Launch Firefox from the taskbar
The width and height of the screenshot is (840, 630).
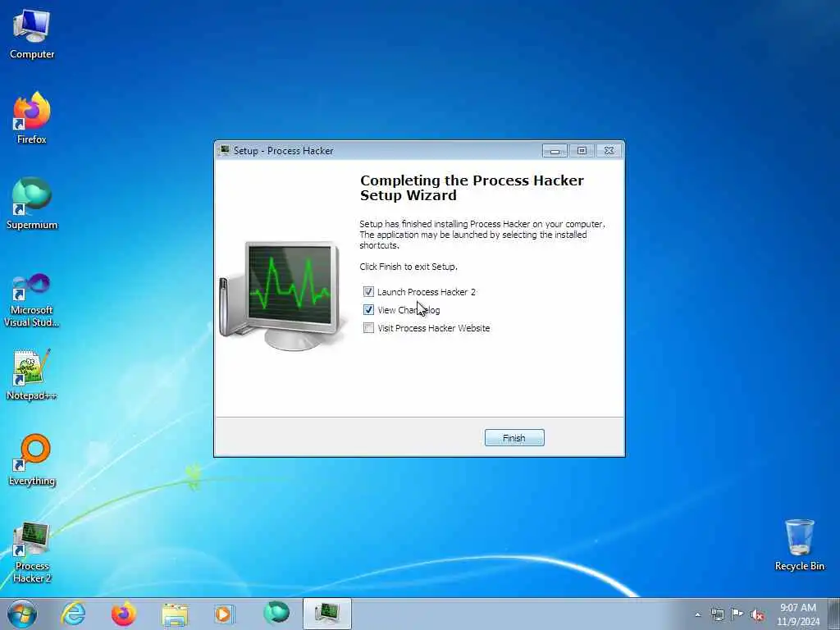point(123,614)
